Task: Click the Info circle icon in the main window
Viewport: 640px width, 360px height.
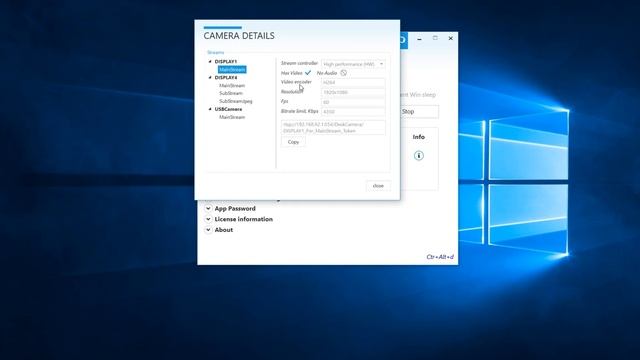Action: (x=419, y=156)
